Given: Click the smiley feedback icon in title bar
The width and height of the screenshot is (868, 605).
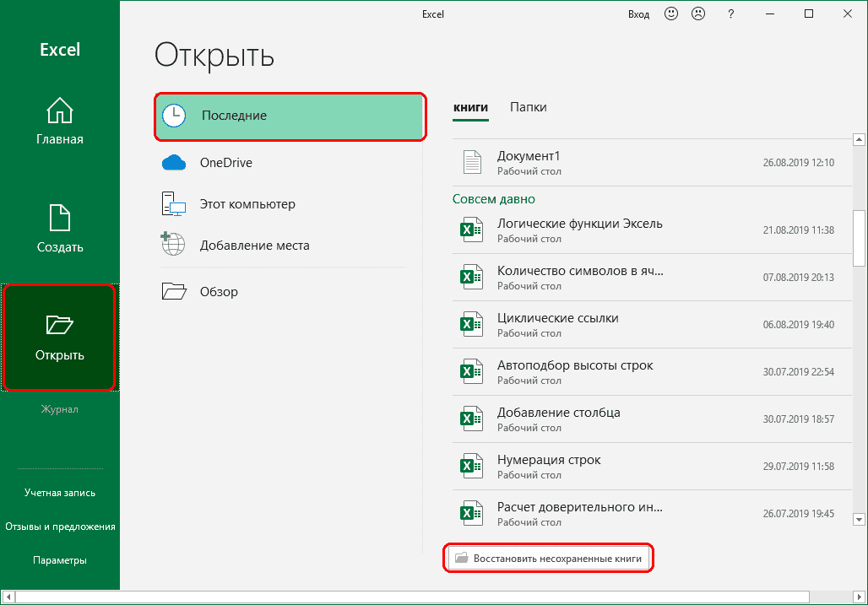Looking at the screenshot, I should [670, 14].
